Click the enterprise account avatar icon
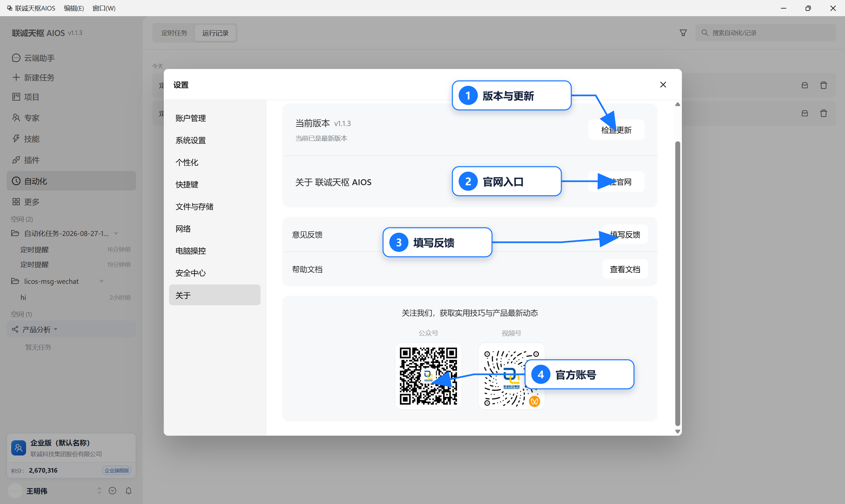The height and width of the screenshot is (504, 845). [x=19, y=448]
